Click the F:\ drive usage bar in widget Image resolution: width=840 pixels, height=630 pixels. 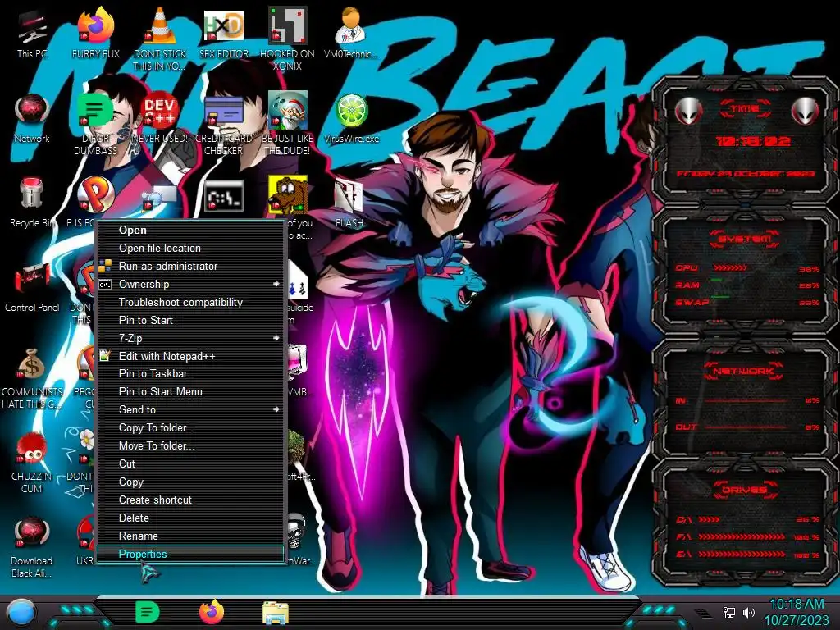[x=742, y=536]
